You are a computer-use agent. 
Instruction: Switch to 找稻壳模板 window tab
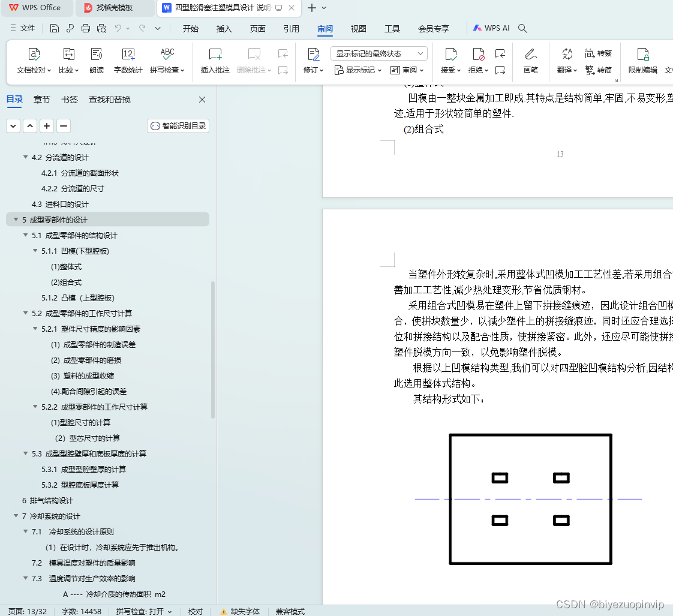114,8
